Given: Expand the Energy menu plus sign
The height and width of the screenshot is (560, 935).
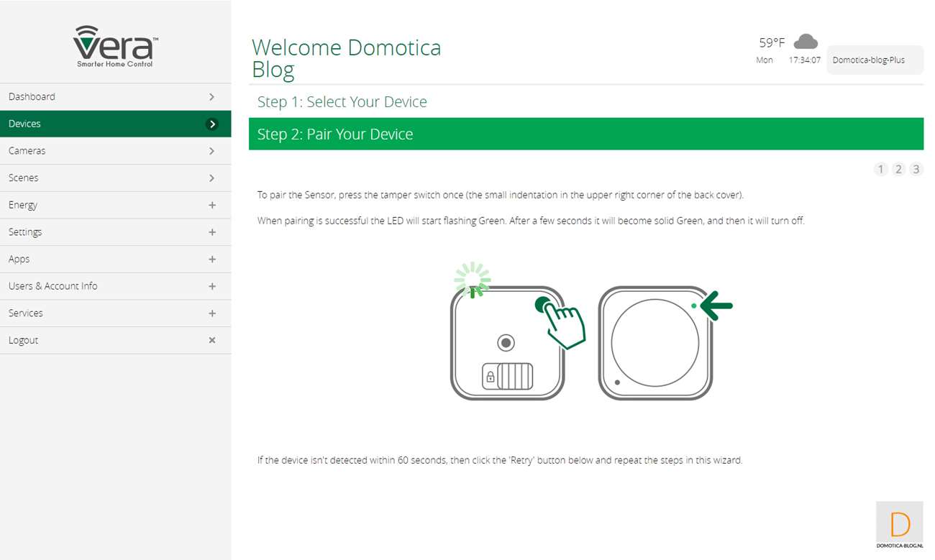Looking at the screenshot, I should 211,205.
